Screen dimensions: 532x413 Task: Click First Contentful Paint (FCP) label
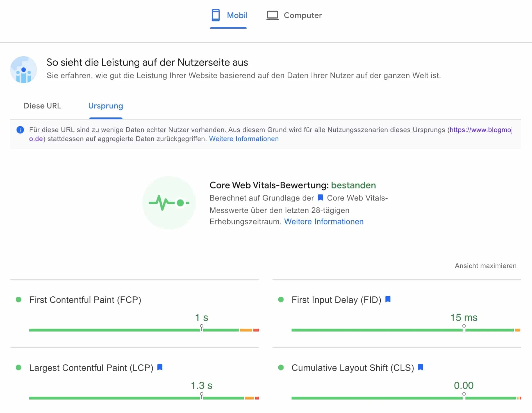pos(85,300)
